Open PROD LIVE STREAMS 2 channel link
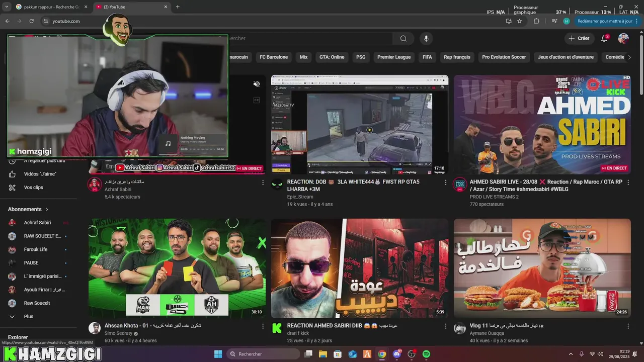This screenshot has width=644, height=362. click(x=494, y=197)
